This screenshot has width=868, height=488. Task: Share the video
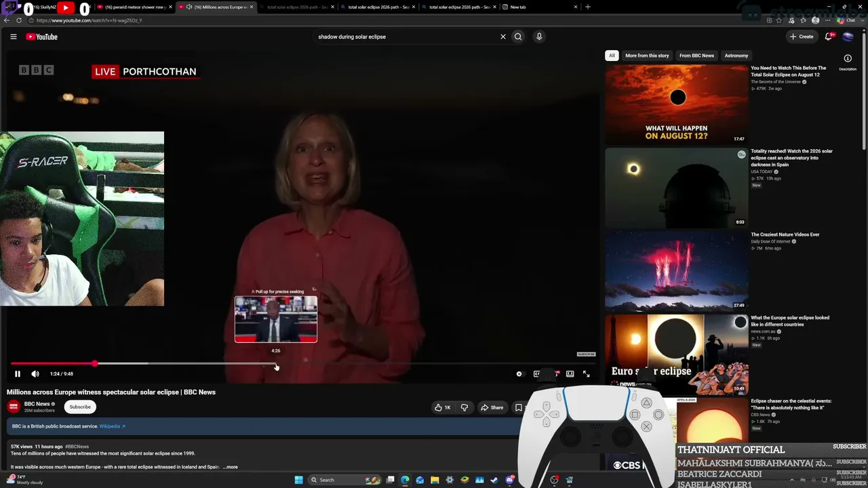[x=492, y=407]
